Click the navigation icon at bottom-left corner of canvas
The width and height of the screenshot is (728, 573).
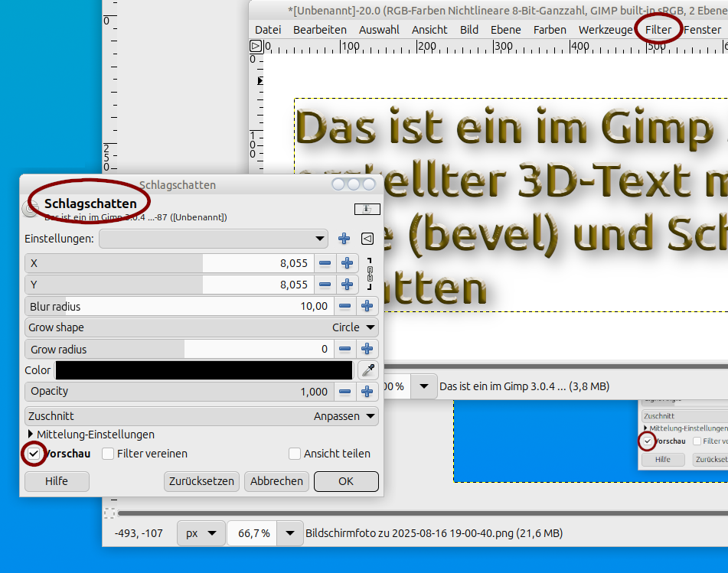109,513
